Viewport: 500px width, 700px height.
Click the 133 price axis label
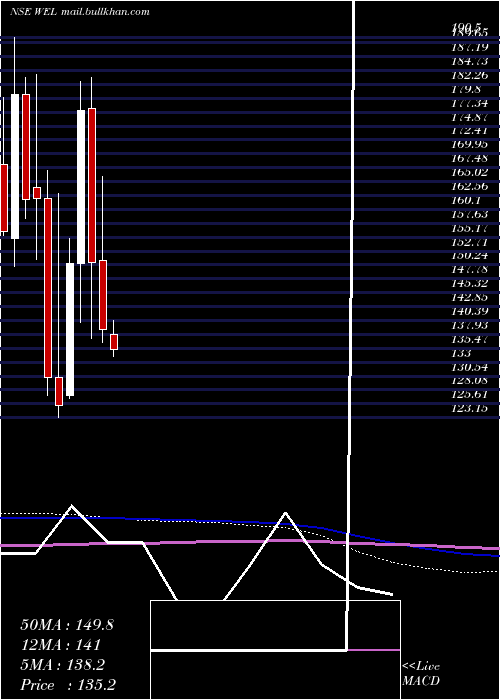tap(461, 353)
